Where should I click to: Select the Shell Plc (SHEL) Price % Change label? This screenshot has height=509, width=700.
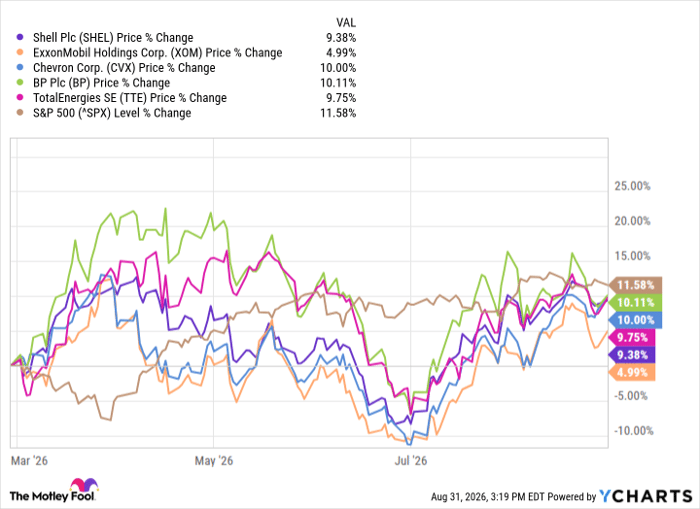click(113, 38)
